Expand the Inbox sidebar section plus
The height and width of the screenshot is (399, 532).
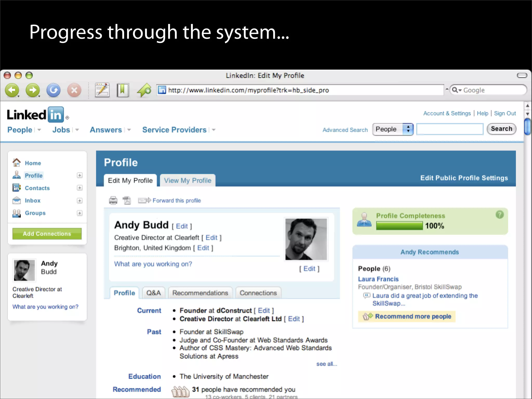tap(80, 201)
